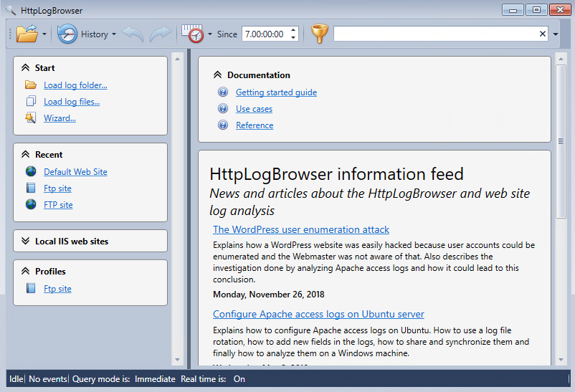
Task: Collapse the Recent section
Action: pos(26,155)
